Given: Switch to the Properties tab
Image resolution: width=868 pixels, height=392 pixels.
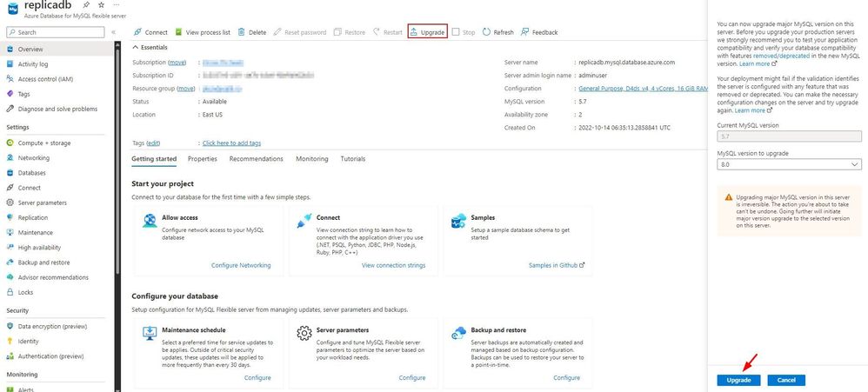Looking at the screenshot, I should 203,159.
